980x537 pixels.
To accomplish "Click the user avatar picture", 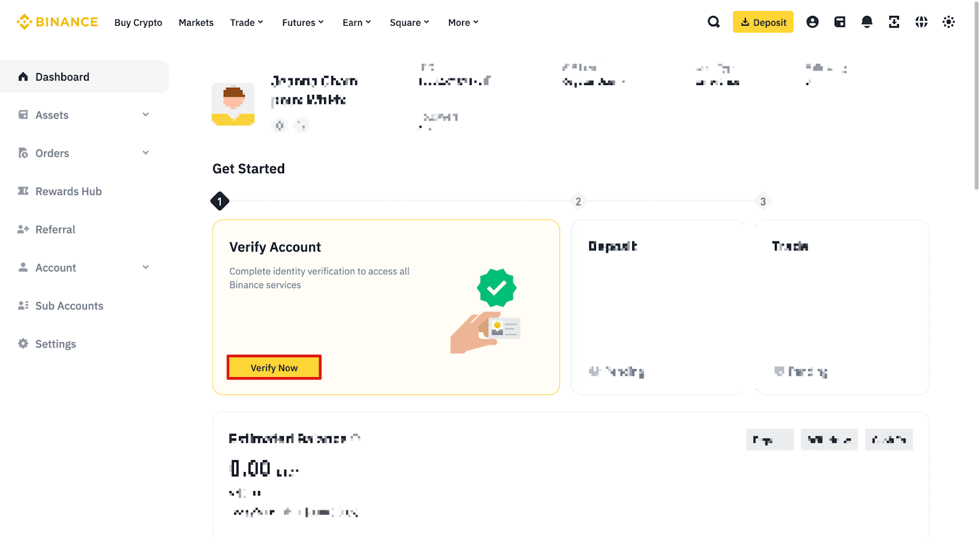I will point(233,104).
